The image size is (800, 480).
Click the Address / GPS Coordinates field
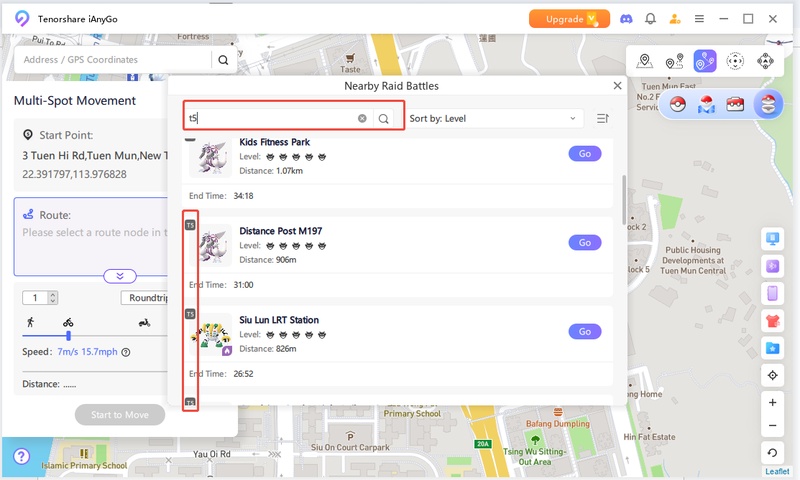point(112,60)
